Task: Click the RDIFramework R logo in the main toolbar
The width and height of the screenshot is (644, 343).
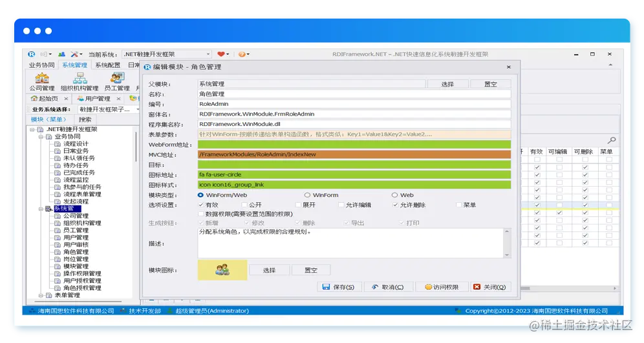Action: pos(31,54)
